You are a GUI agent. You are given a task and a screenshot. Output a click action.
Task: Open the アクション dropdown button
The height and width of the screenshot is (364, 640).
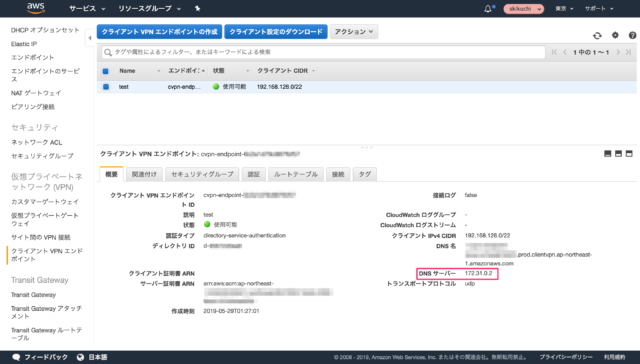coord(354,31)
